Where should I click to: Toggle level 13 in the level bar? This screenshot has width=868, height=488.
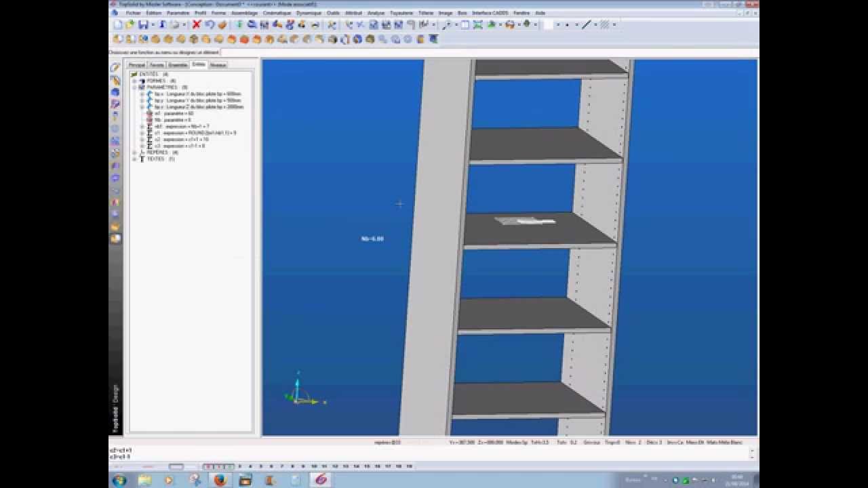(x=345, y=466)
